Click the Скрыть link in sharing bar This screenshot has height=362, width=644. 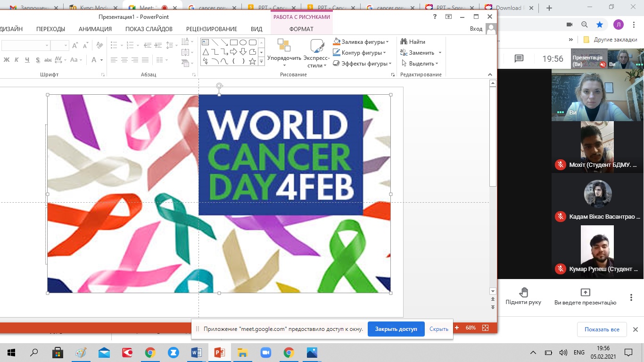(x=438, y=329)
